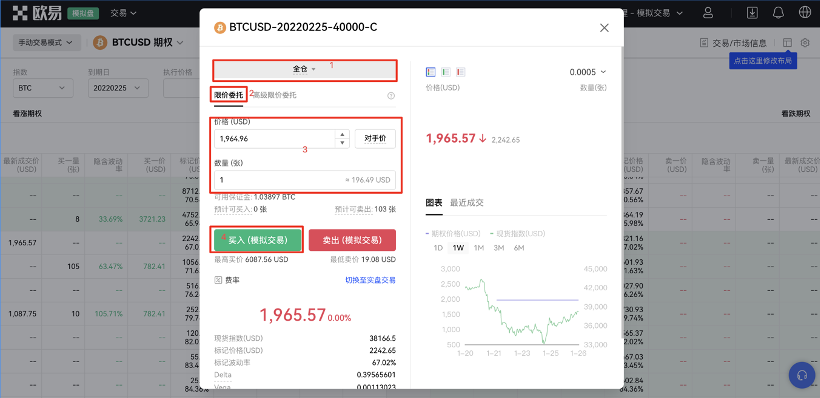The width and height of the screenshot is (820, 398).
Task: Toggle 期权价格(USD) chart legend
Action: click(x=453, y=233)
